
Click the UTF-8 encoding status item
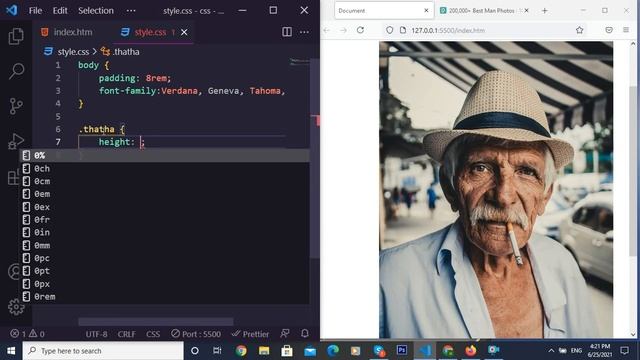[x=96, y=334]
